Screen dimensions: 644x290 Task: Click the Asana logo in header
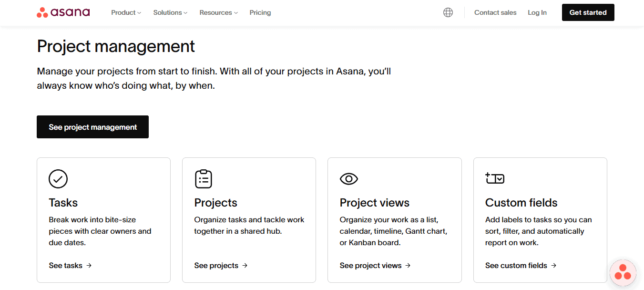(63, 12)
